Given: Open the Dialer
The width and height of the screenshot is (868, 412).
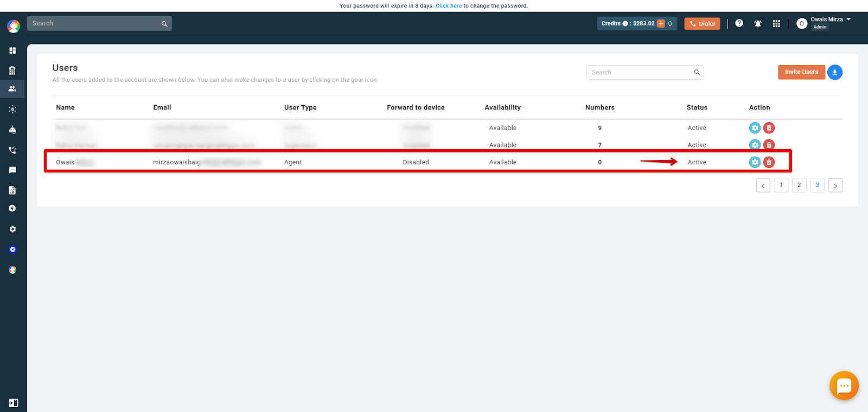Looking at the screenshot, I should coord(702,24).
